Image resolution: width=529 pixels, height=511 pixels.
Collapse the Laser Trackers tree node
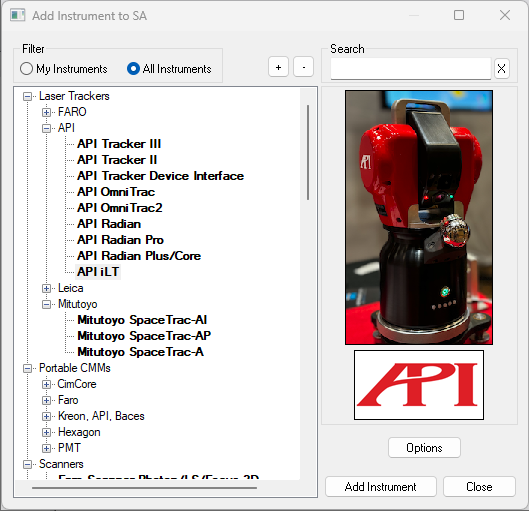(27, 97)
